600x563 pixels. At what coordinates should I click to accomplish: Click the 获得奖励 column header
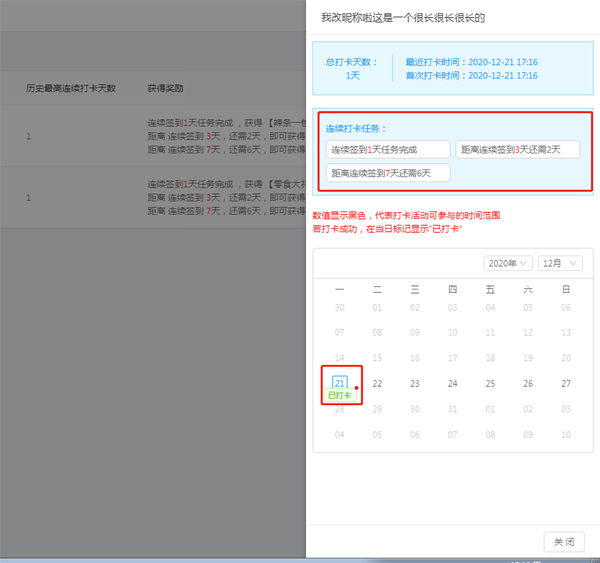pyautogui.click(x=165, y=88)
